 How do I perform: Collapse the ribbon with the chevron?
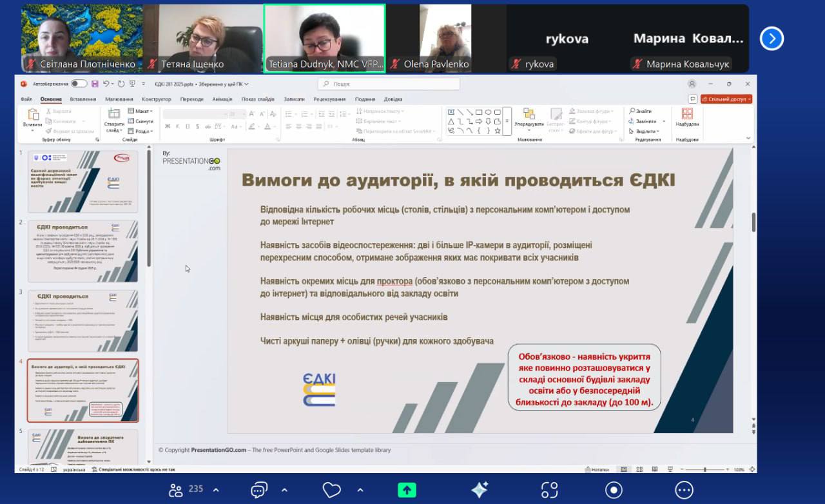click(748, 137)
